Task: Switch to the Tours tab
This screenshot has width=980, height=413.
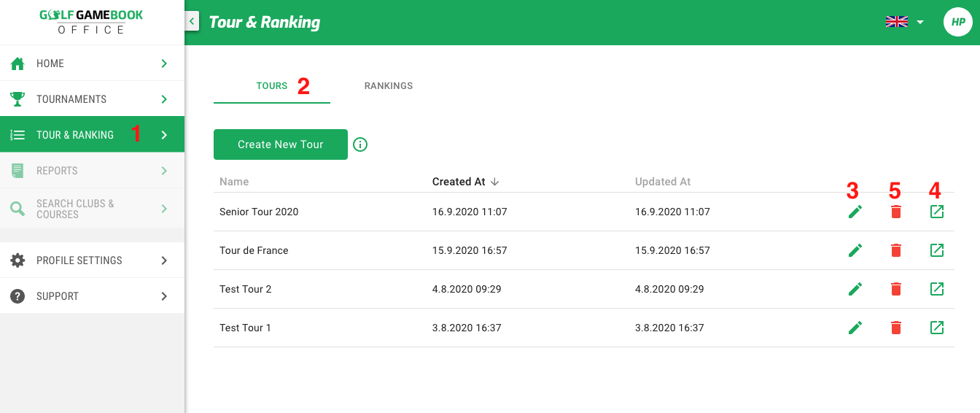Action: (x=272, y=86)
